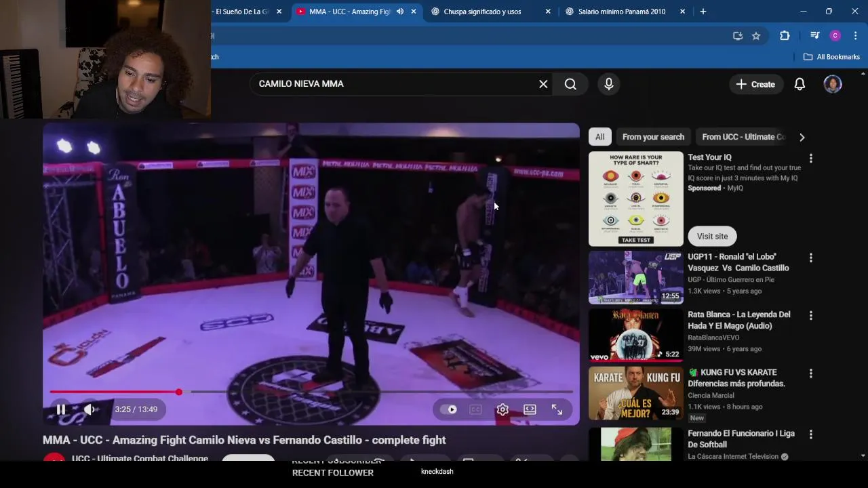Open options for UGP11 video
Viewport: 868px width, 488px height.
810,258
